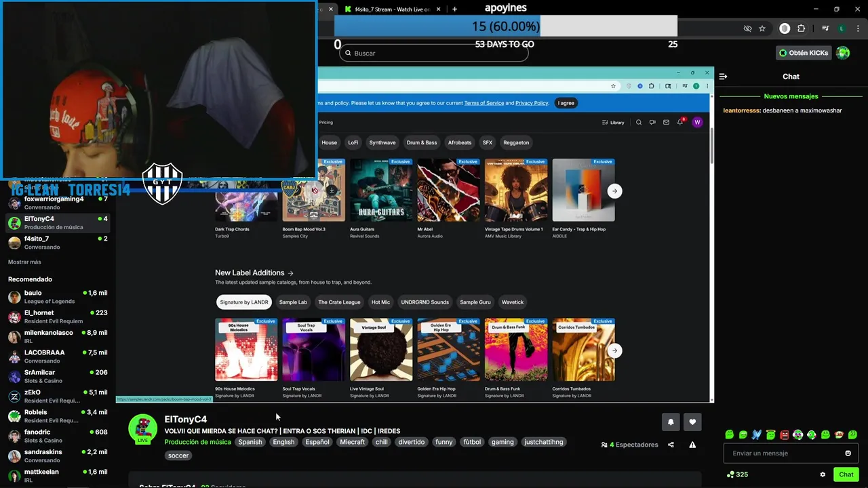Open the Mr Abel pack thumbnail
Viewport: 868px width, 488px height.
[x=448, y=190]
